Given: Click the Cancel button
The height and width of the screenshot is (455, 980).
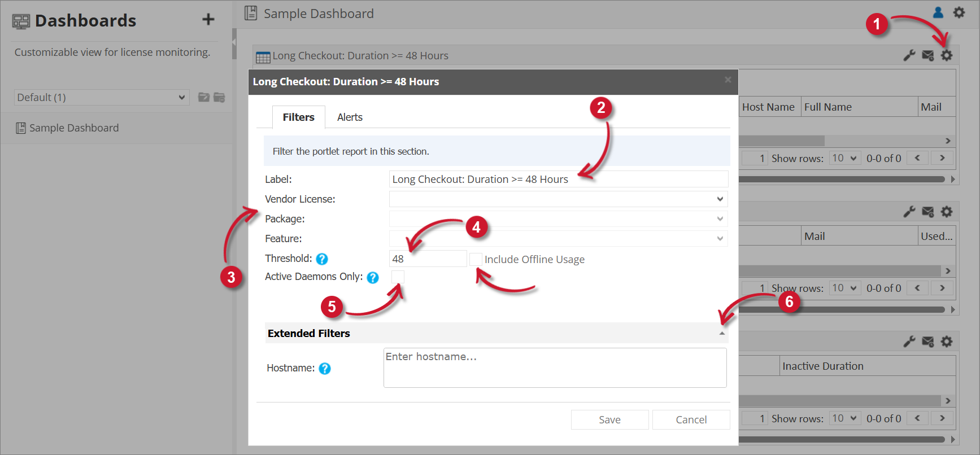Looking at the screenshot, I should (x=691, y=419).
